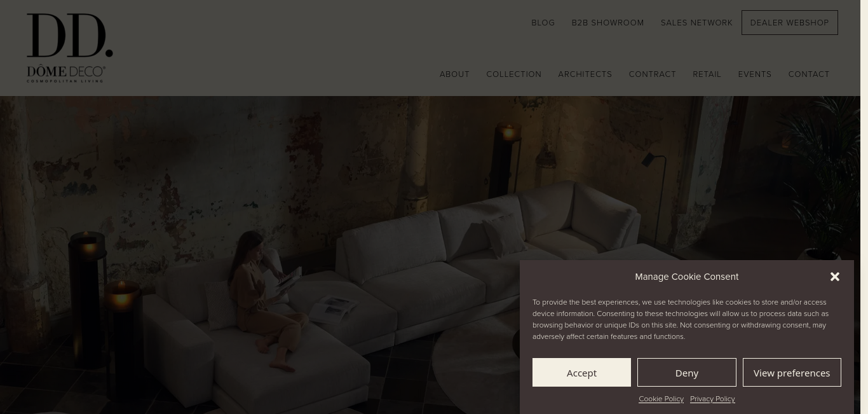Click the Dôme Deco logo
The height and width of the screenshot is (414, 868).
(x=70, y=48)
